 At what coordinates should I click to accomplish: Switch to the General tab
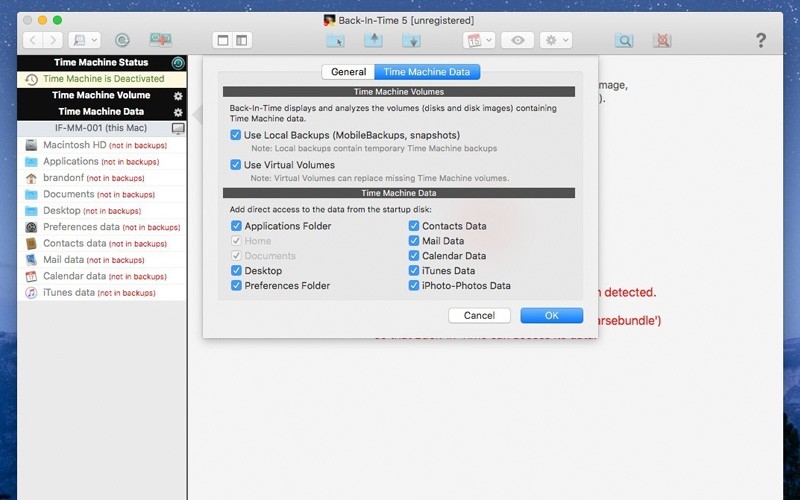tap(348, 72)
